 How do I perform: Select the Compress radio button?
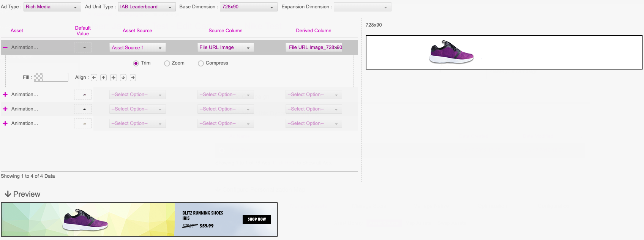click(x=201, y=63)
